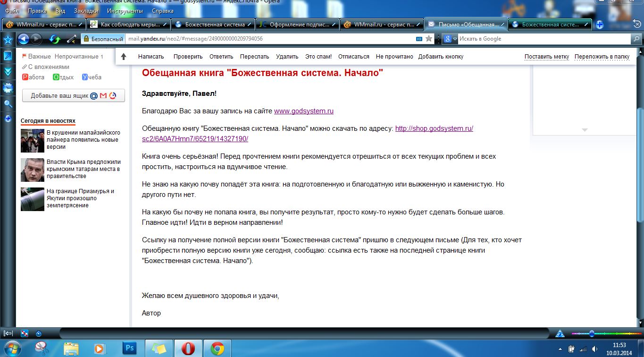The width and height of the screenshot is (644, 357).
Task: Click the Добавьте ваш ящик button
Action: (x=74, y=95)
